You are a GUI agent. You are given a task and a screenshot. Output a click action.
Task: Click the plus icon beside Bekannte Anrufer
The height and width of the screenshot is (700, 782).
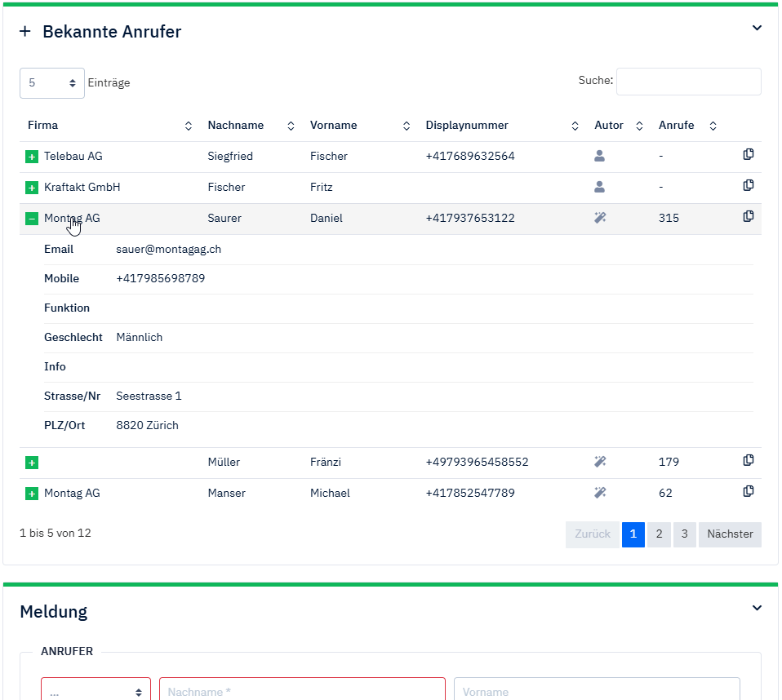click(x=25, y=32)
